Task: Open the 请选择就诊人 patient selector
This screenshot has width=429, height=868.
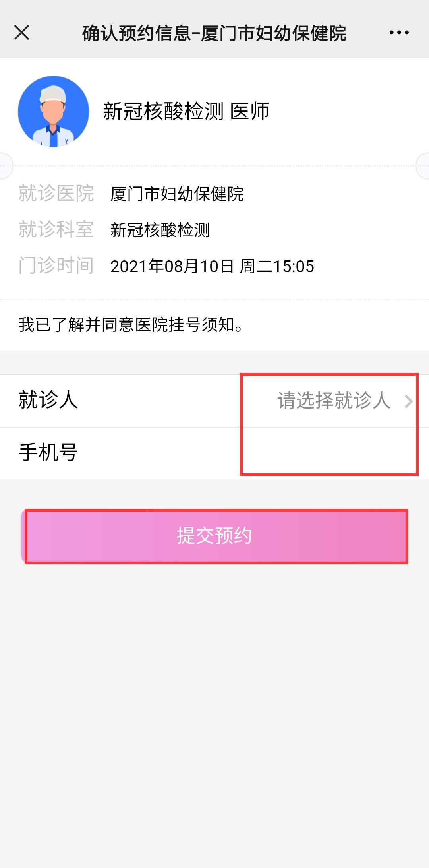Action: tap(334, 401)
